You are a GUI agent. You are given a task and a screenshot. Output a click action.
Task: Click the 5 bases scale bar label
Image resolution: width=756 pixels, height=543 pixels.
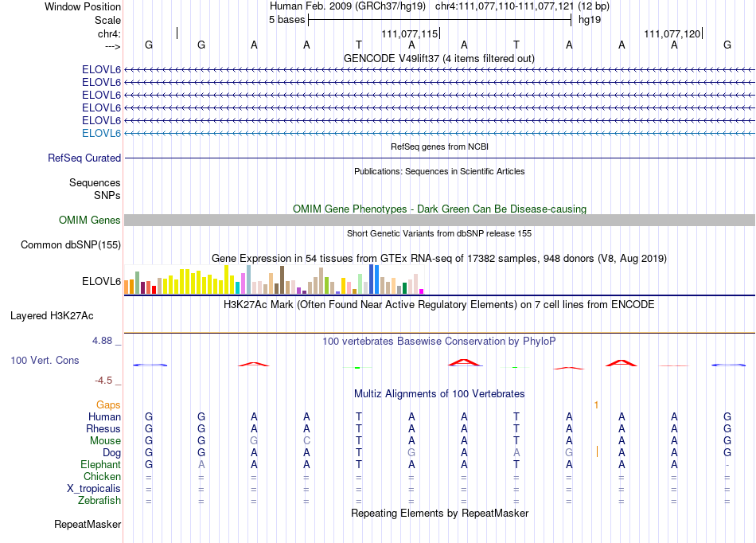pos(286,20)
